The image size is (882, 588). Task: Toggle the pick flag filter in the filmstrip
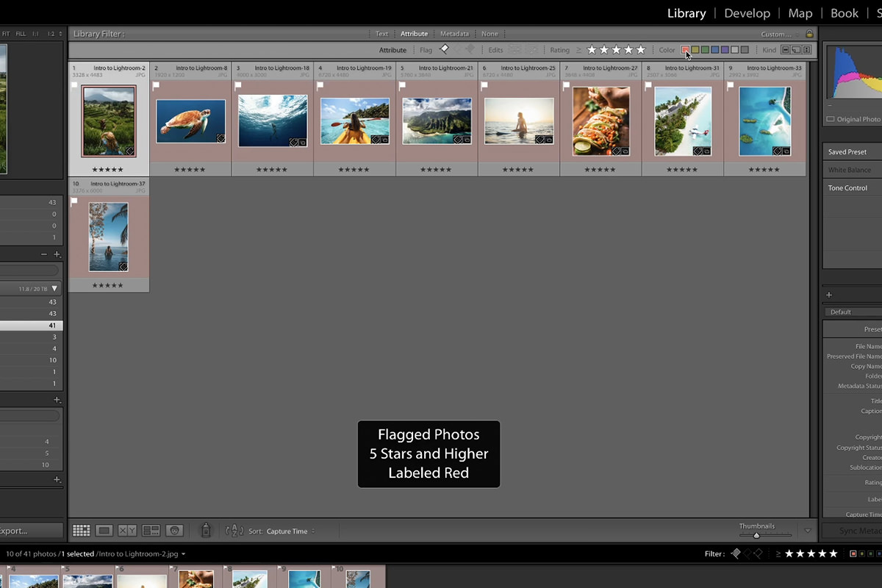click(736, 553)
